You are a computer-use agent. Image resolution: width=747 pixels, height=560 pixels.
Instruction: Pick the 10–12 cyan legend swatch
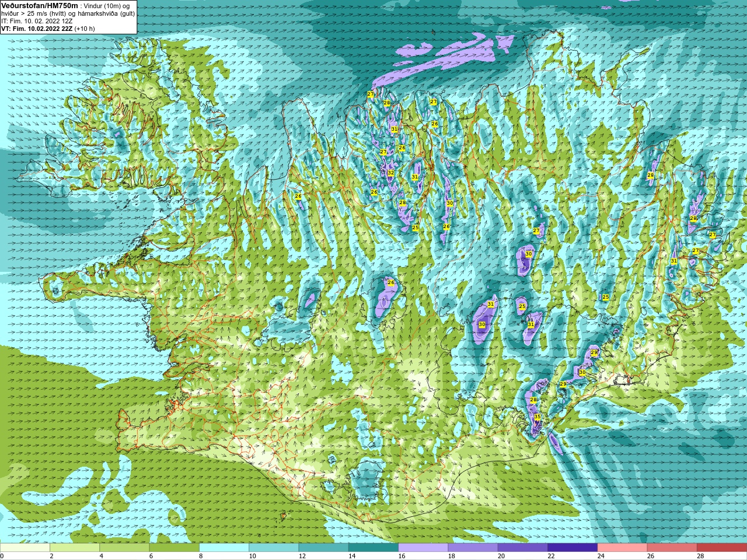pyautogui.click(x=274, y=548)
